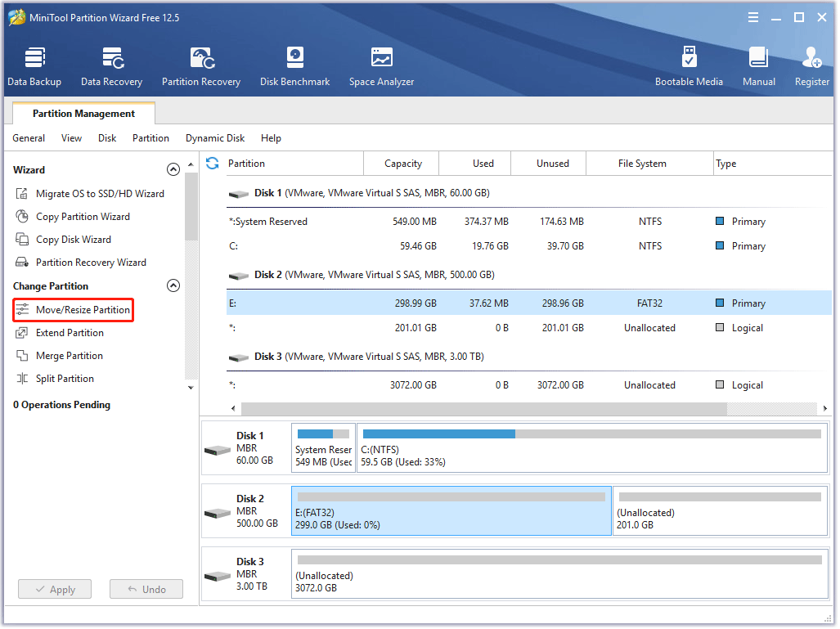Start Copy Partition Wizard

coord(73,217)
